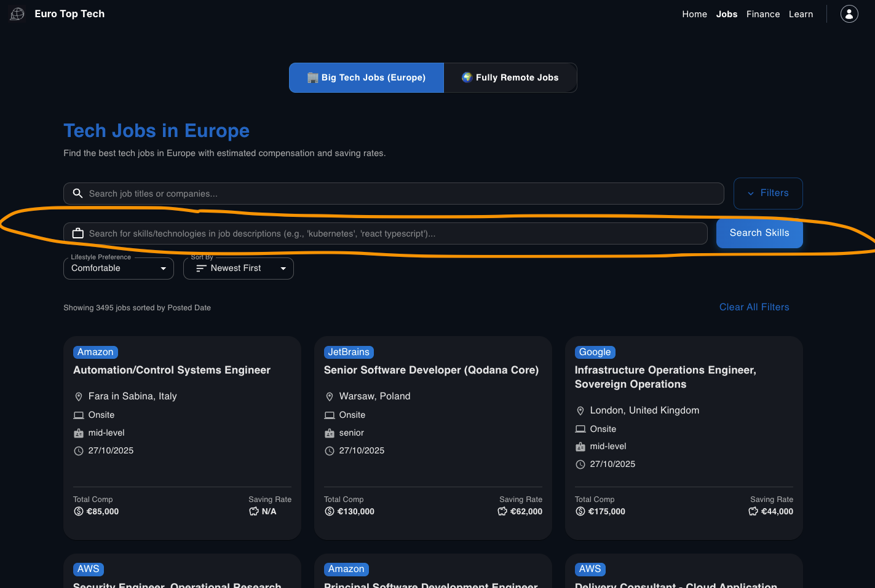Click the Fara in Sabina, Italy location
The width and height of the screenshot is (875, 588).
pos(133,396)
